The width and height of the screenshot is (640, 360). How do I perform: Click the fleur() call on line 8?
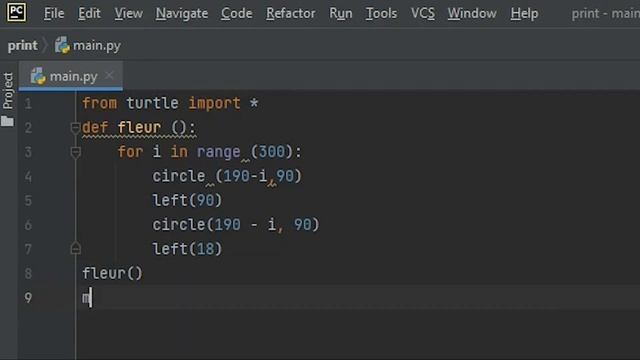pos(112,273)
